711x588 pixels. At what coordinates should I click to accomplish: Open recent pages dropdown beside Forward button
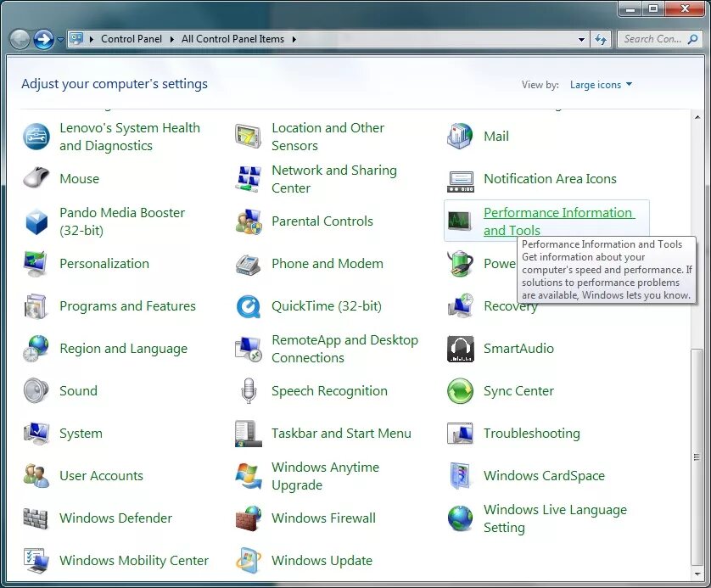pos(60,39)
